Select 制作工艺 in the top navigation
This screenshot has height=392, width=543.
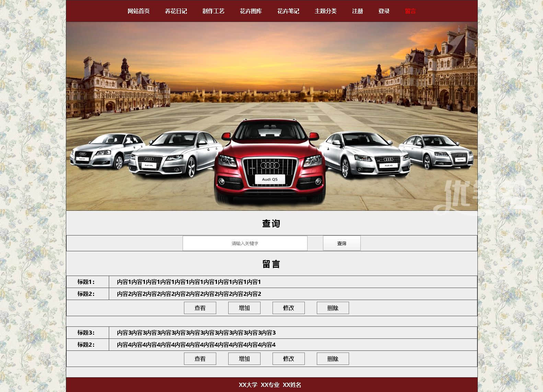pyautogui.click(x=213, y=11)
